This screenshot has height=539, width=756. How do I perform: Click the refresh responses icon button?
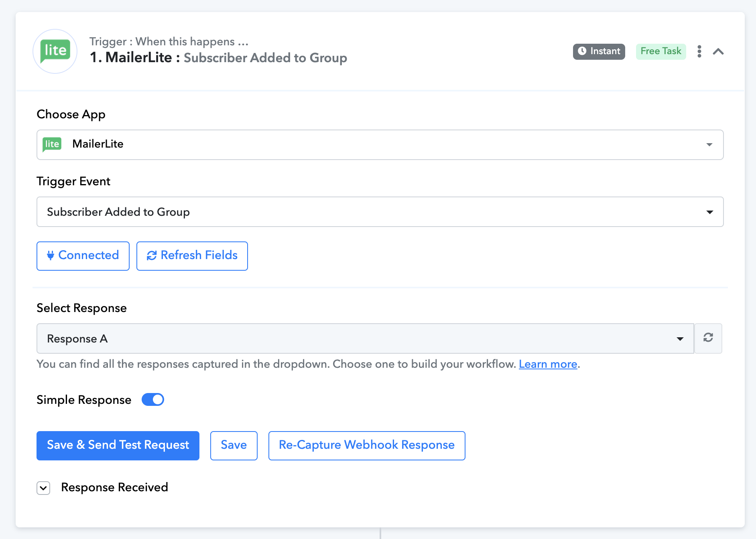click(708, 338)
